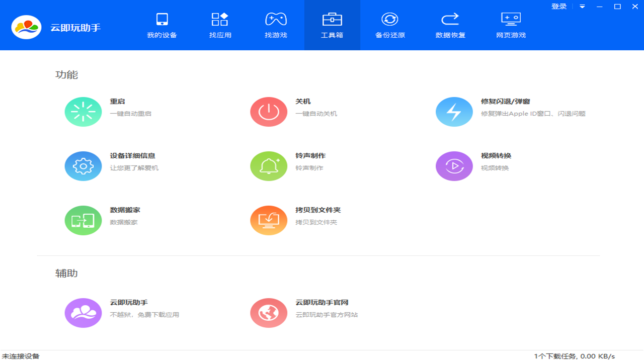
Task: Click the phone icon above 我的设备
Action: pos(162,19)
